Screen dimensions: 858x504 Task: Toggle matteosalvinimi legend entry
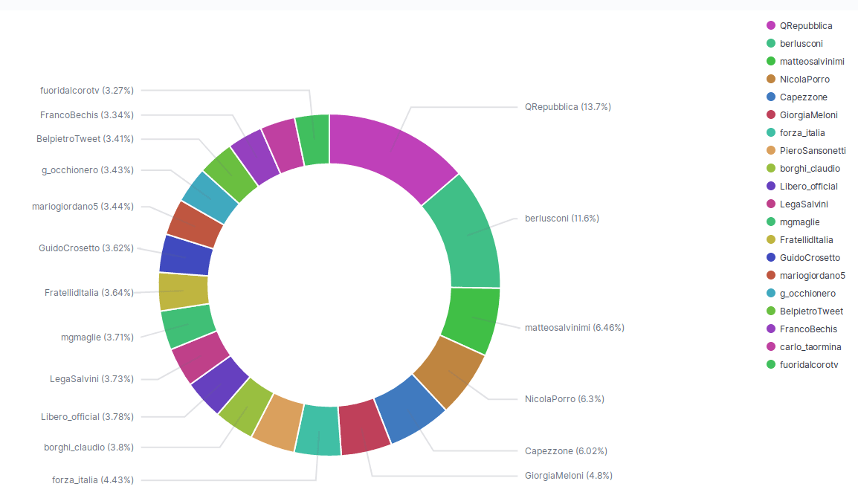pos(811,62)
